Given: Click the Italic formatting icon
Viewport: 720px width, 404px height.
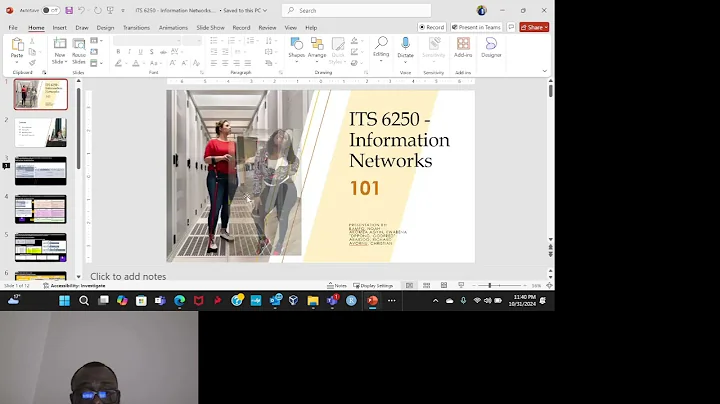Looking at the screenshot, I should [x=129, y=52].
